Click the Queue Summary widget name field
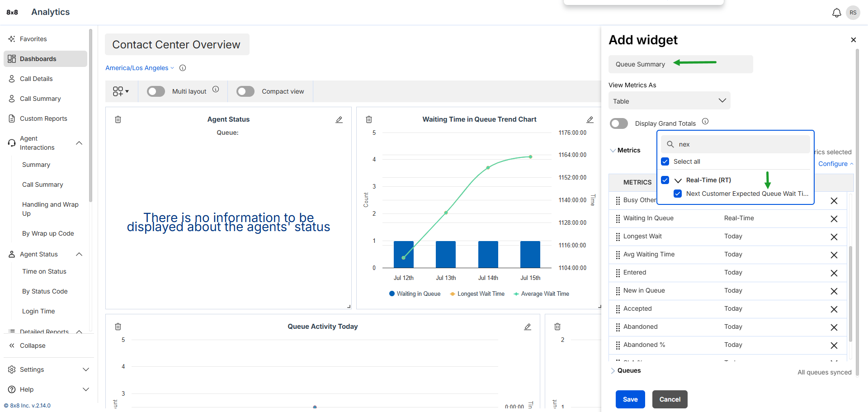Screen dimensions: 868x412 click(681, 64)
